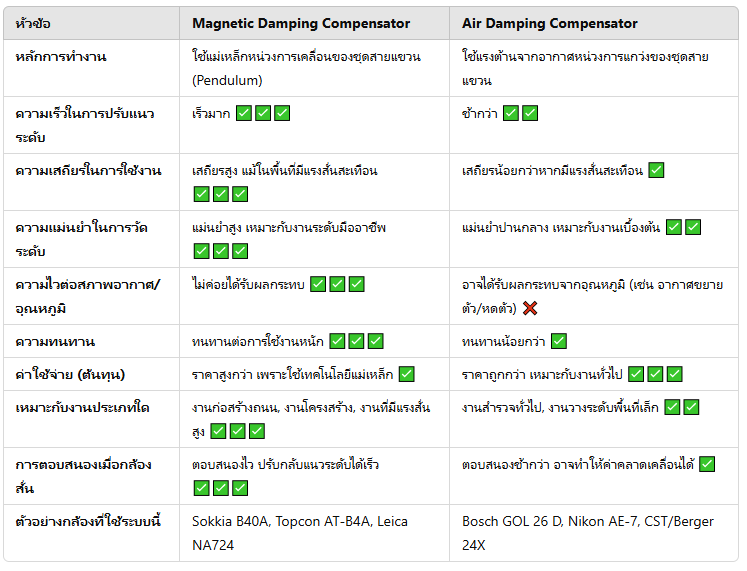Click the first check after "แม่นยำปานกลาง เหมาะกับงานเบื้องต้น"

coord(674,227)
